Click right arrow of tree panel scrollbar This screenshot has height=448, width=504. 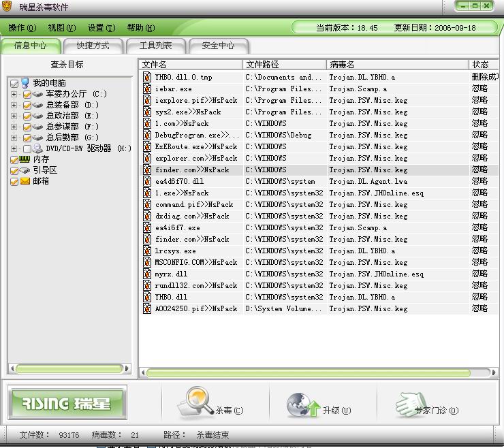(x=127, y=368)
